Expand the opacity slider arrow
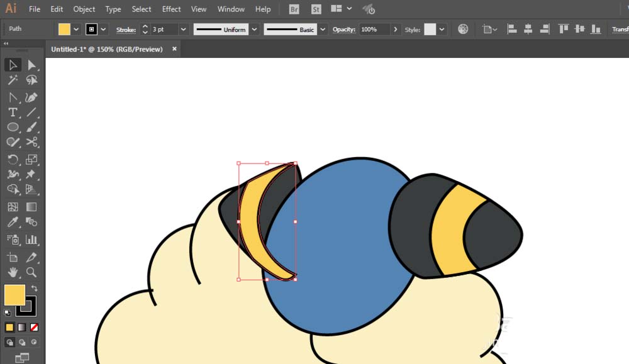Viewport: 629px width, 364px height. pyautogui.click(x=396, y=30)
